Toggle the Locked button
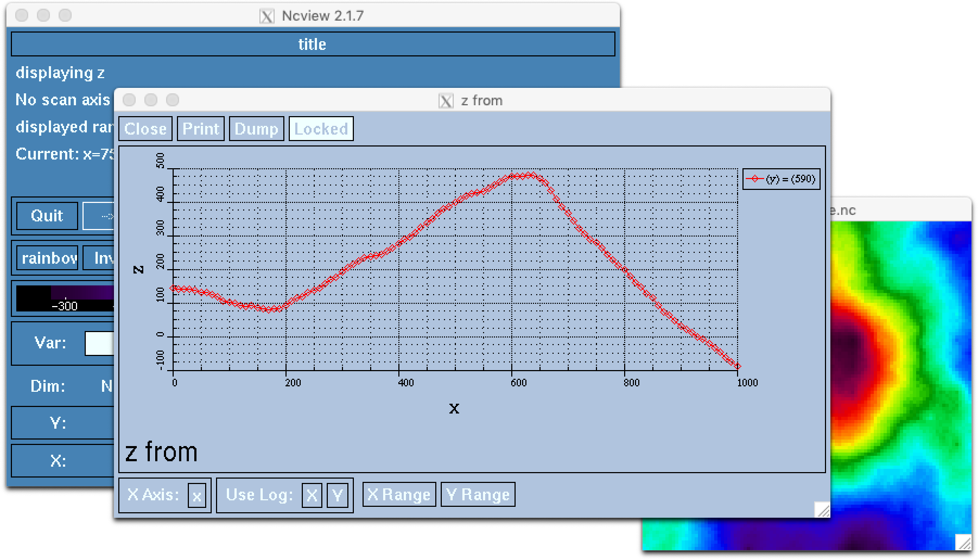The image size is (978, 560). pos(321,129)
